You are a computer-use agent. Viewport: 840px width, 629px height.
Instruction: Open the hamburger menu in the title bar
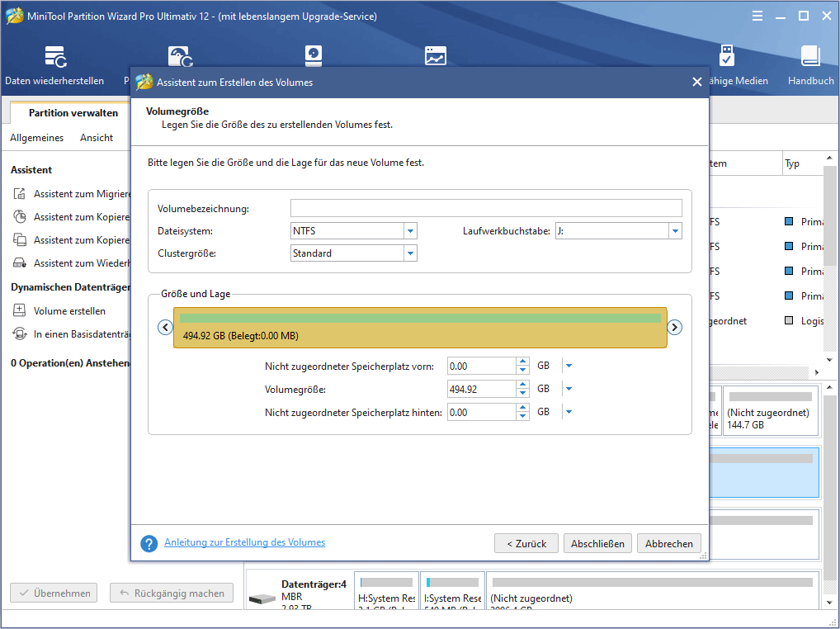[x=757, y=15]
